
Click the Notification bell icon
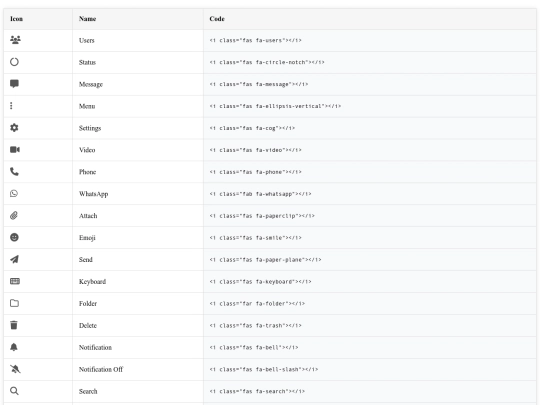(14, 347)
